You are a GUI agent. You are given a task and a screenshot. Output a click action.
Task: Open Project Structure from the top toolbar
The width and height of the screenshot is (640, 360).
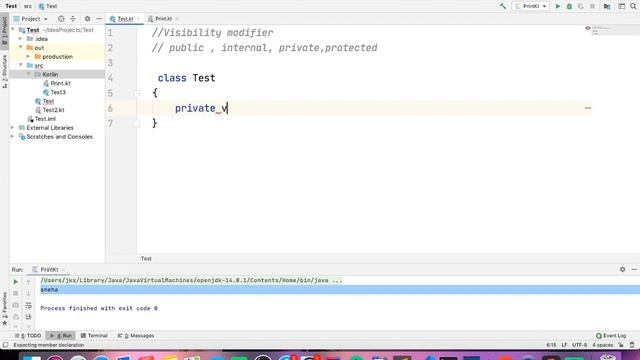tap(607, 6)
